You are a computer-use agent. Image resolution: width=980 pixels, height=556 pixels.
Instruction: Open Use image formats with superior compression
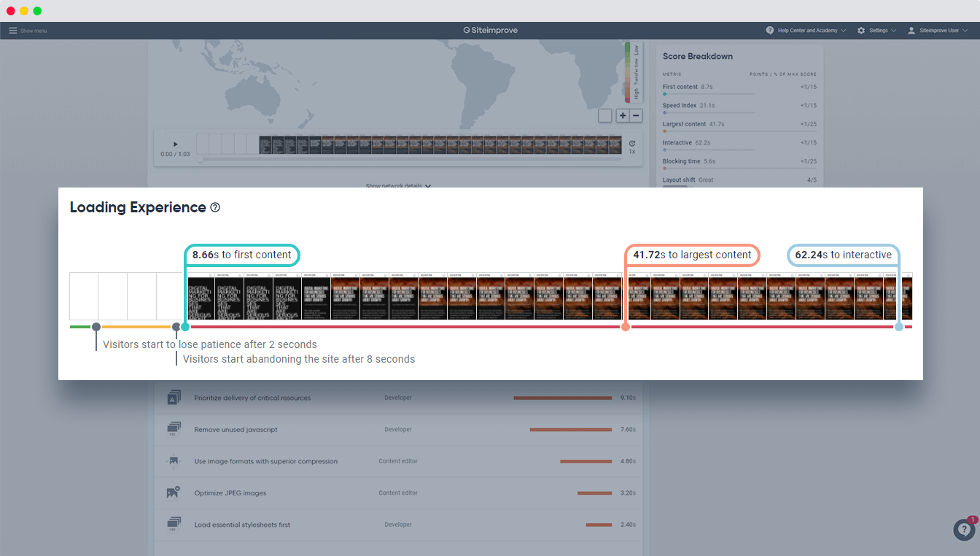[265, 461]
